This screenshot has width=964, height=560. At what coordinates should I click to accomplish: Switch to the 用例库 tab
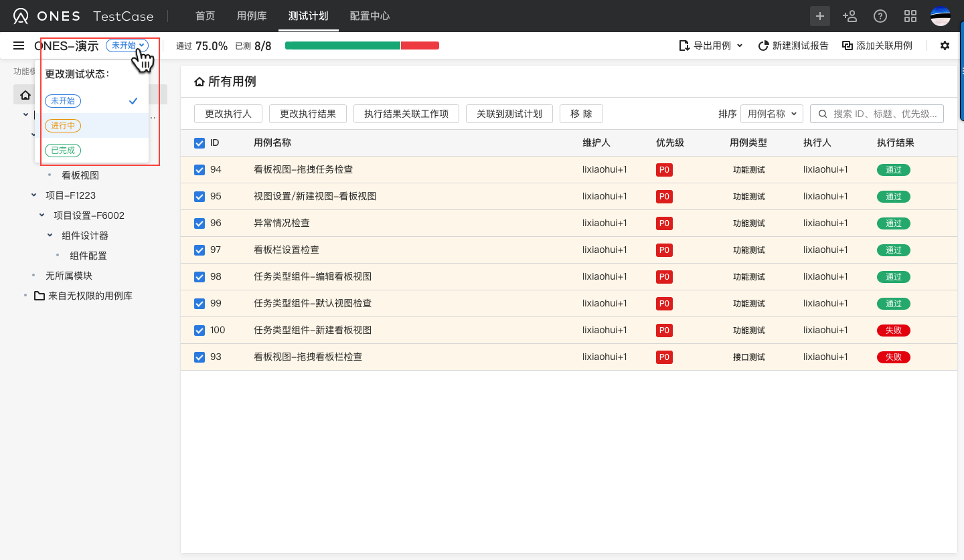[251, 16]
